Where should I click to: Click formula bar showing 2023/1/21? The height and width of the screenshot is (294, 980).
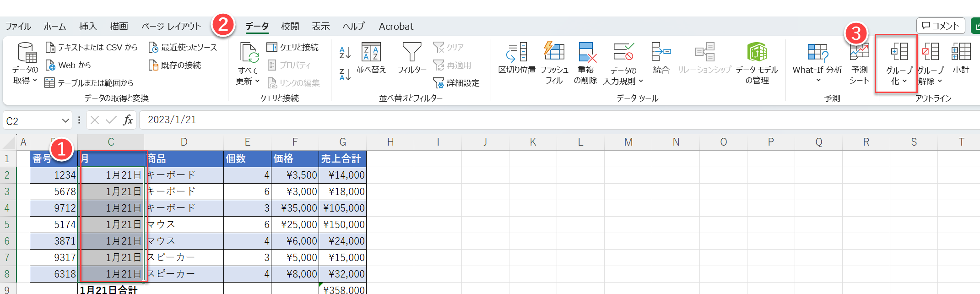click(x=558, y=120)
